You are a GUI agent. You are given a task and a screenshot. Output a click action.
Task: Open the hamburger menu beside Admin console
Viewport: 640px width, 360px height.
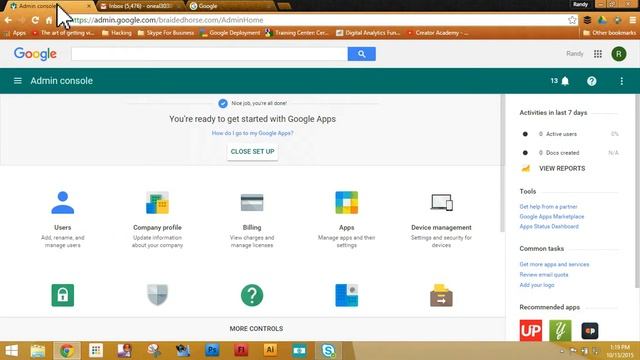tap(18, 81)
